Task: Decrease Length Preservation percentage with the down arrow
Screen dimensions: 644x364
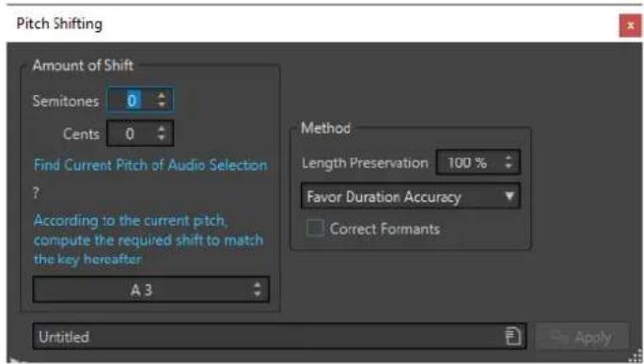Action: click(509, 166)
